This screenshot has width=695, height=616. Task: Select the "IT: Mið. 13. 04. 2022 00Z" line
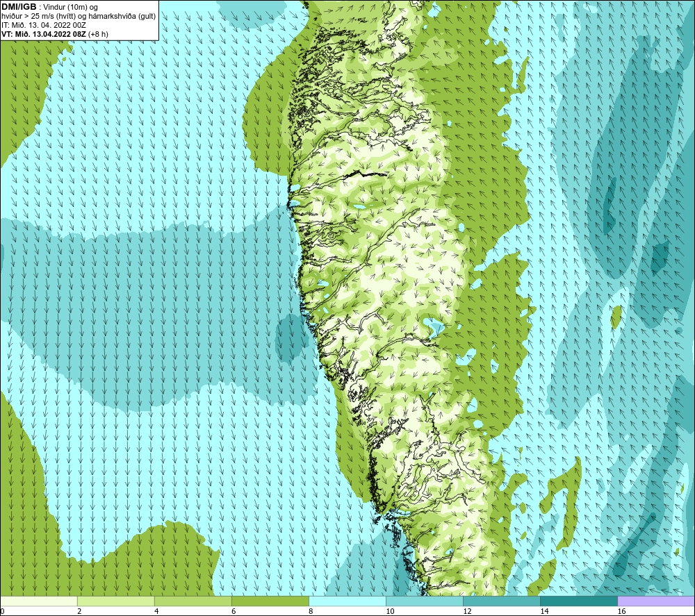[x=43, y=25]
